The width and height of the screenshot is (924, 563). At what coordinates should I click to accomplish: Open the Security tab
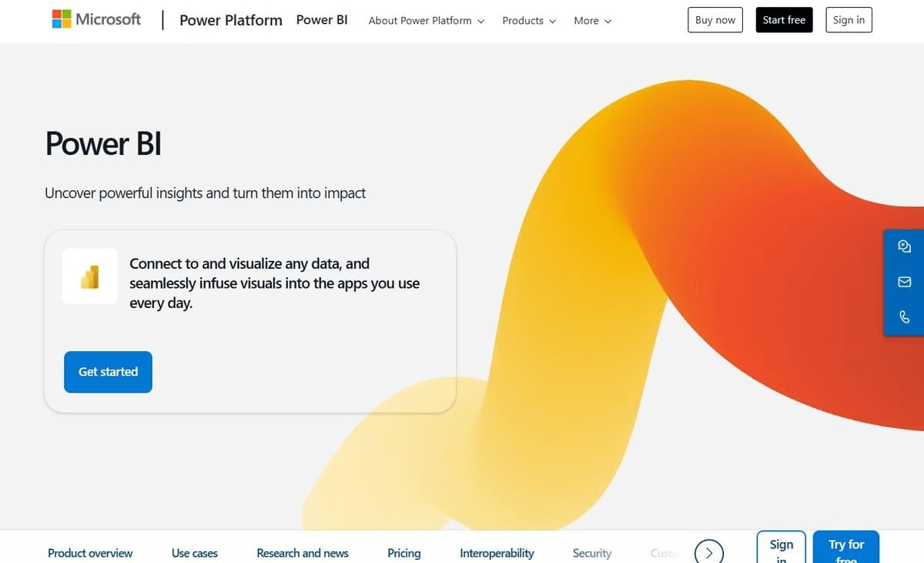click(x=592, y=553)
